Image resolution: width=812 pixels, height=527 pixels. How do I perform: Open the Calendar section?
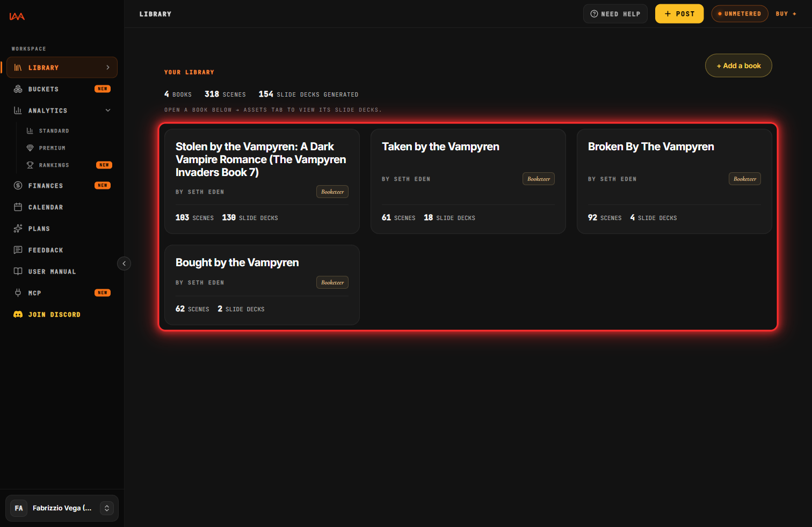click(62, 207)
